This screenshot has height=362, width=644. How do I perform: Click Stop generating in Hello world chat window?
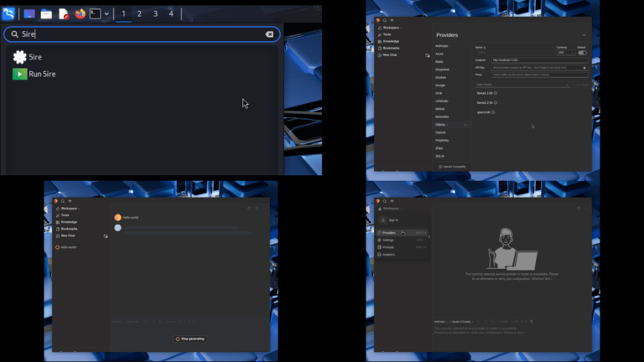point(190,339)
